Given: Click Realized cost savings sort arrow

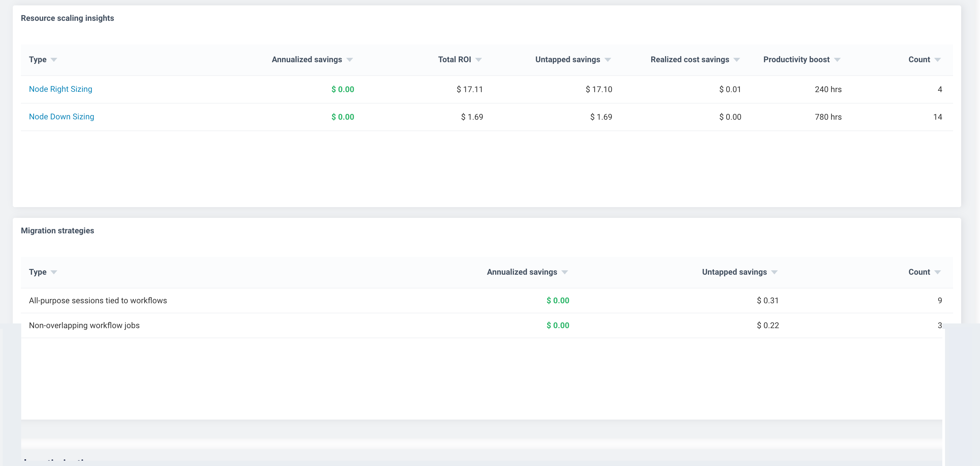Looking at the screenshot, I should click(x=737, y=60).
